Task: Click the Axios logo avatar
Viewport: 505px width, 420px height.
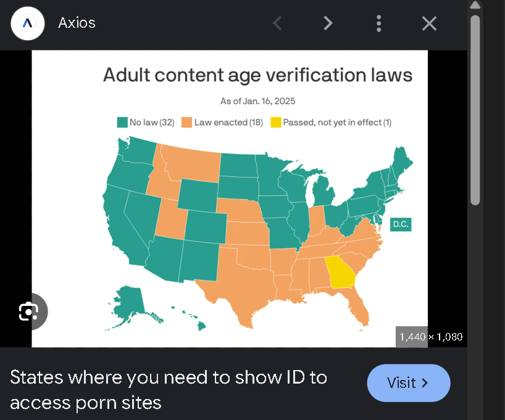Action: 28,23
